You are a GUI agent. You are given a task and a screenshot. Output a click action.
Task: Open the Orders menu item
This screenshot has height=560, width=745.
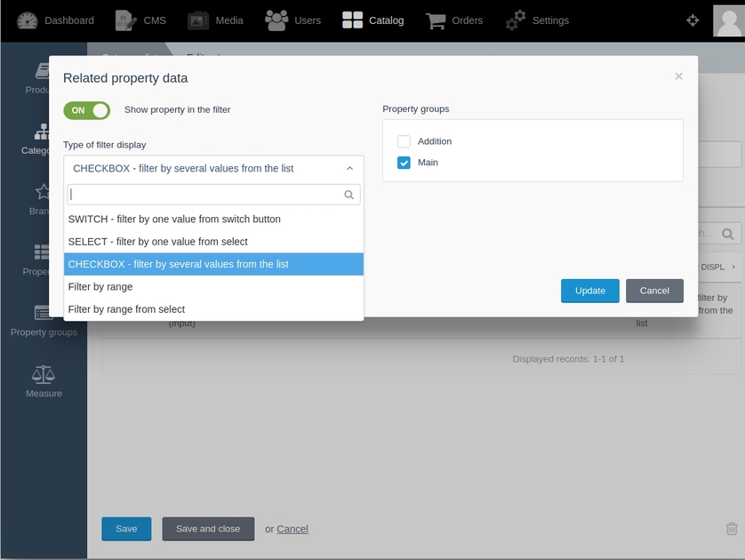453,20
